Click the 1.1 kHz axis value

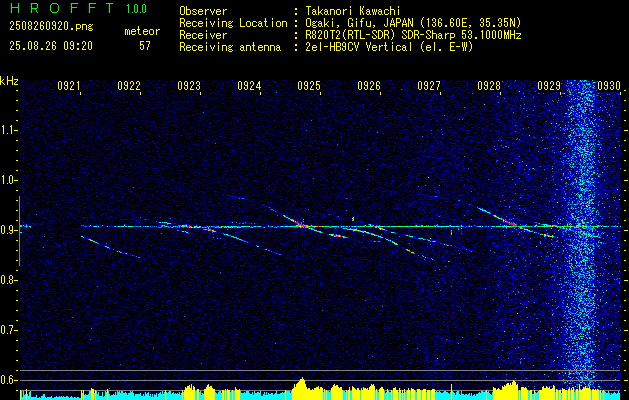coord(8,130)
